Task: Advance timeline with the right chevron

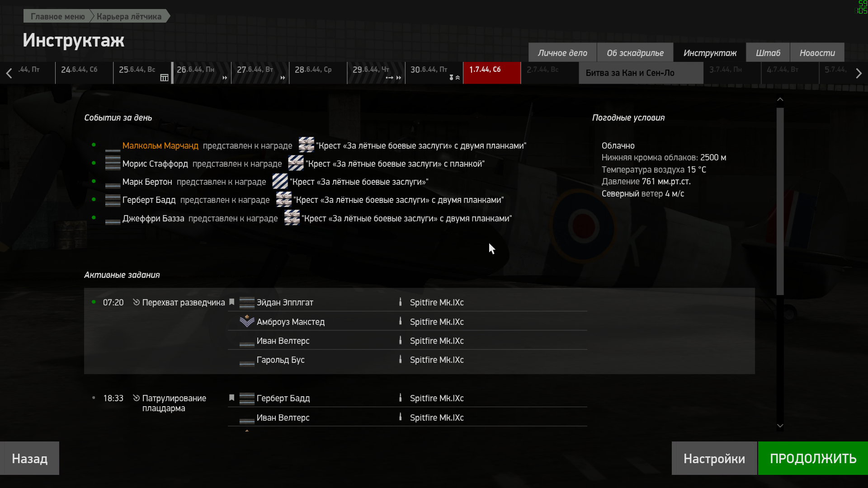Action: coord(859,73)
